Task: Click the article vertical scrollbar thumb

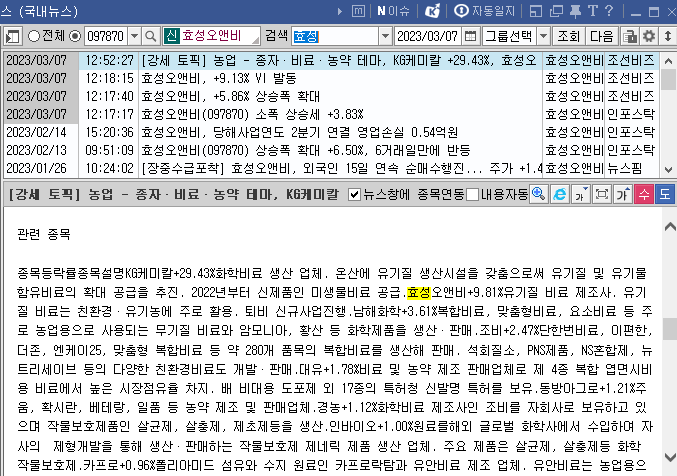Action: tap(670, 329)
